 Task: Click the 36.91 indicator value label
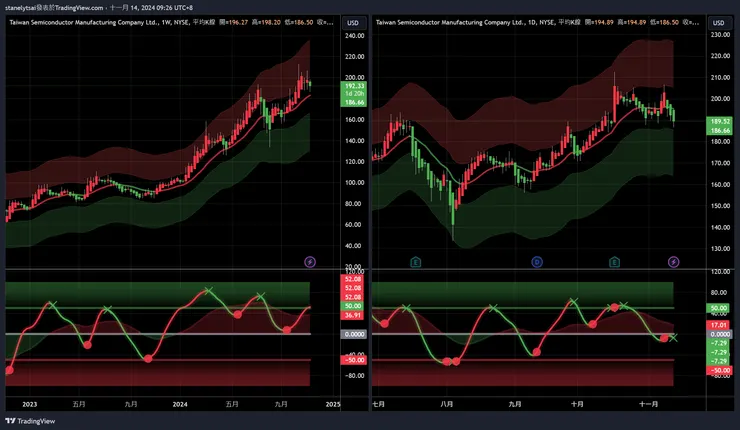(353, 315)
